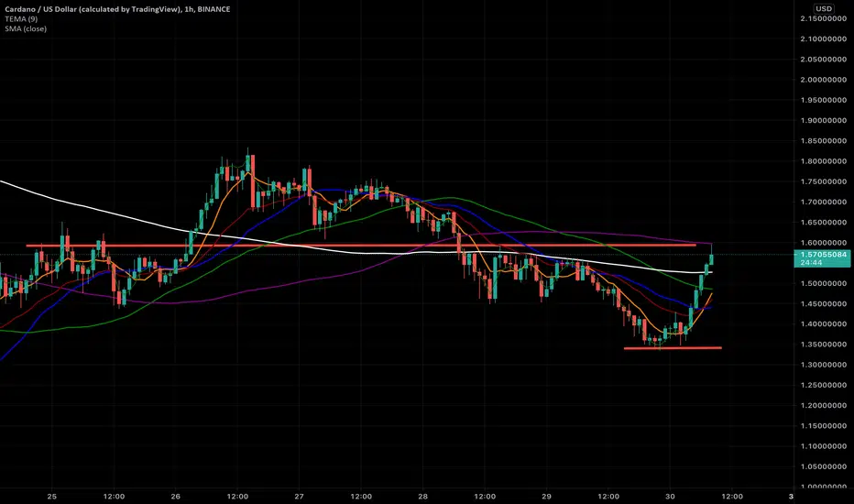
Task: Click date label 27 on time axis
Action: click(299, 497)
